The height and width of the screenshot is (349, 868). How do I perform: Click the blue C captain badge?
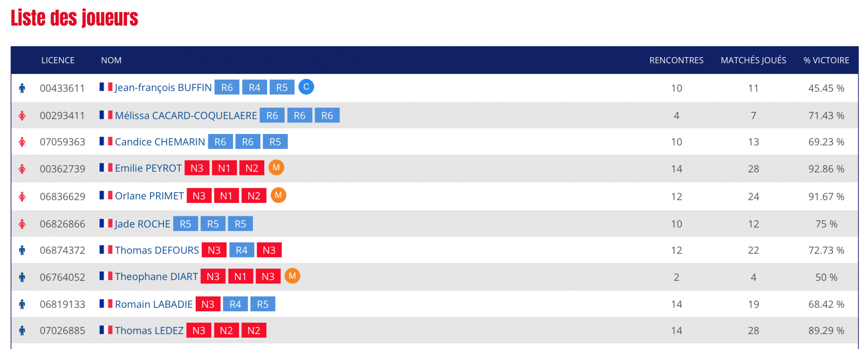pyautogui.click(x=306, y=87)
